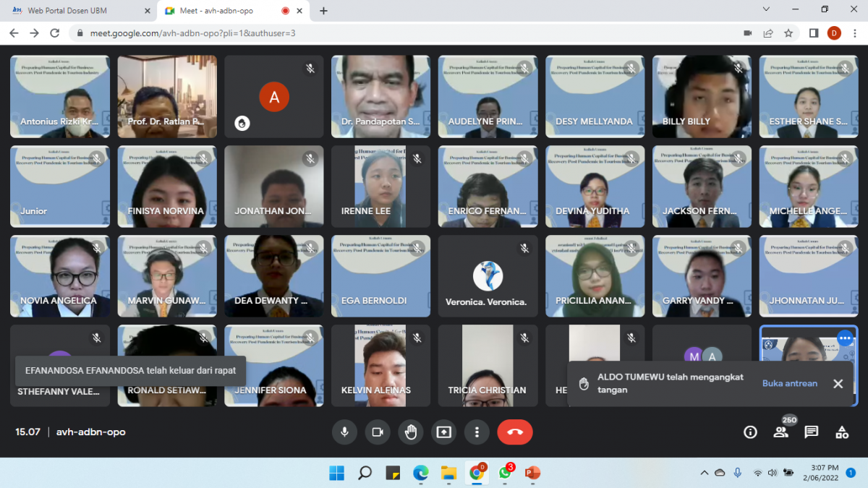Open the Chrome three-dot menu

pyautogui.click(x=854, y=33)
